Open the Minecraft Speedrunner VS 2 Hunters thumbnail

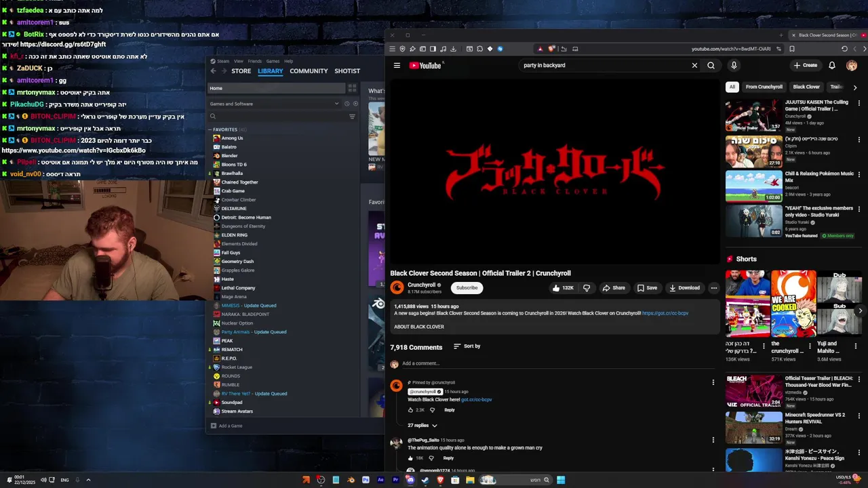[x=754, y=427]
